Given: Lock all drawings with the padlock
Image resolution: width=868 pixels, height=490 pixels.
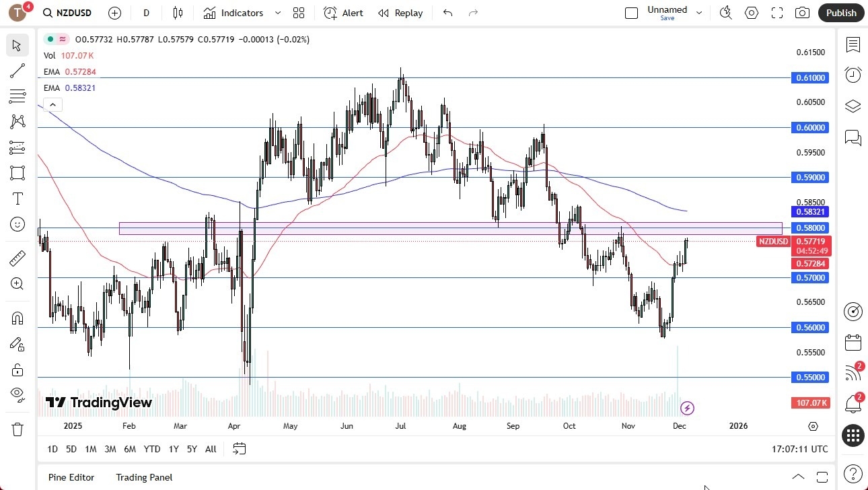Looking at the screenshot, I should coord(17,370).
